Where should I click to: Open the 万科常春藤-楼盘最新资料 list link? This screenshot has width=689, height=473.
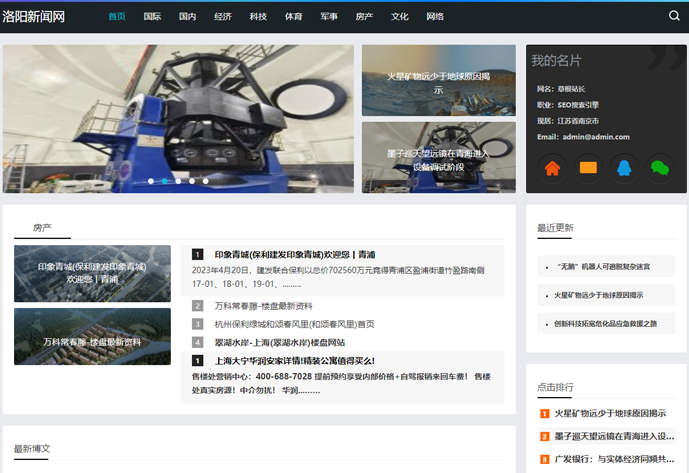[263, 306]
